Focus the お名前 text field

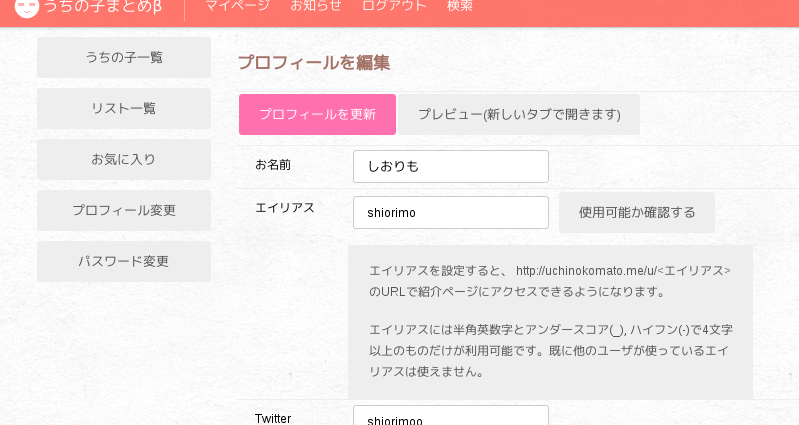(x=451, y=167)
